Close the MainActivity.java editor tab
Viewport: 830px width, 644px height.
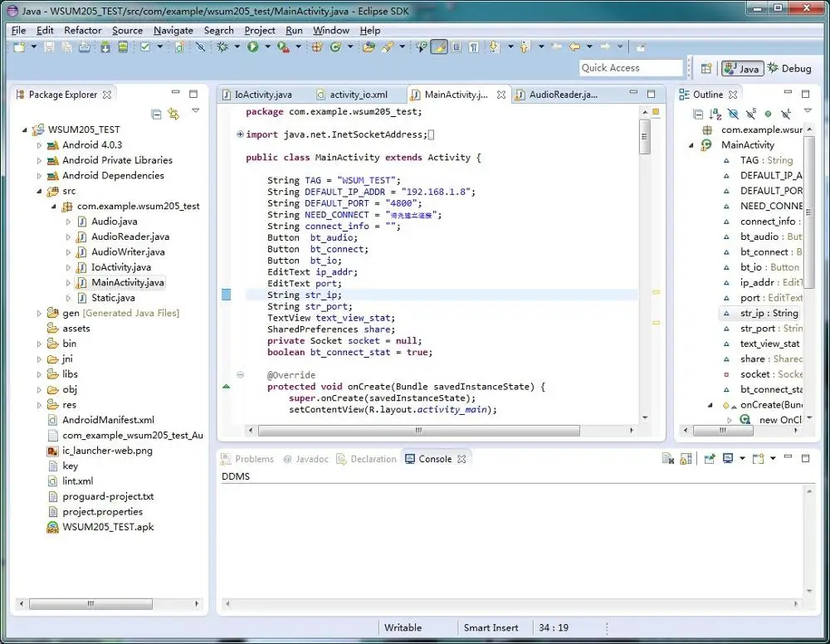[500, 95]
